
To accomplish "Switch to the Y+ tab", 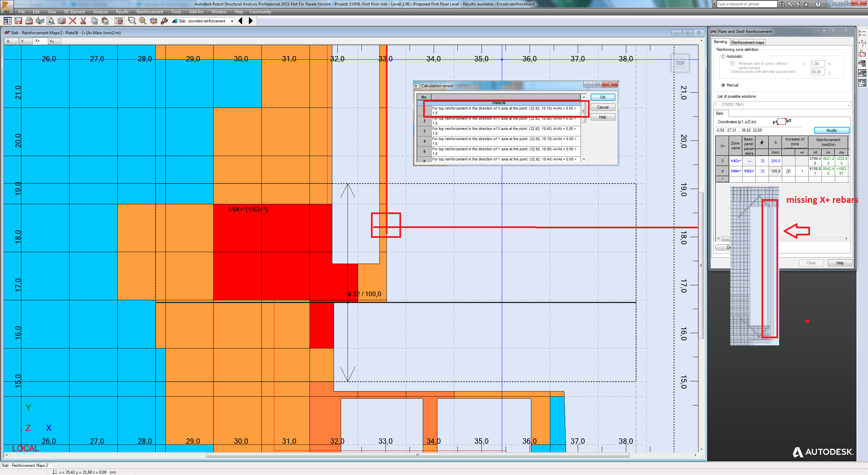I will (53, 41).
